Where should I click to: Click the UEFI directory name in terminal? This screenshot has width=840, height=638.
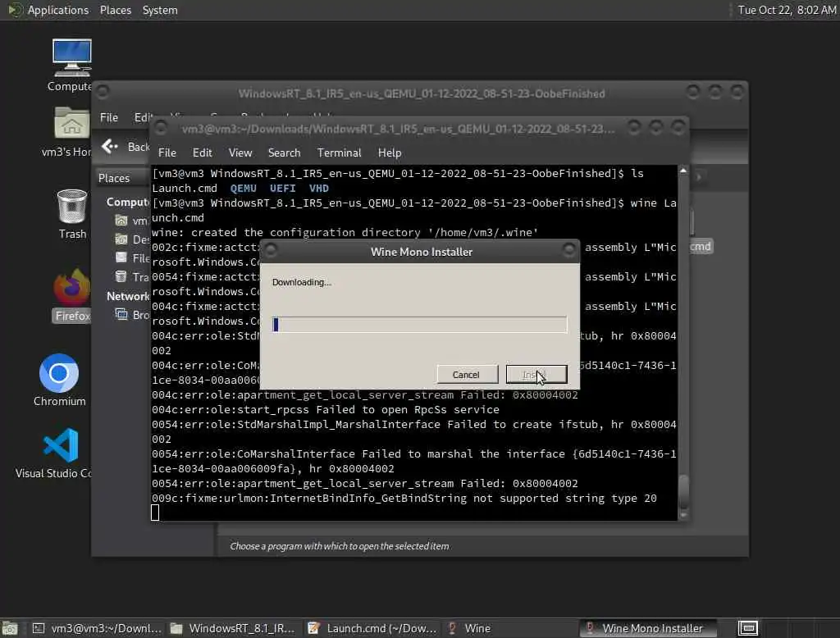[x=282, y=188]
